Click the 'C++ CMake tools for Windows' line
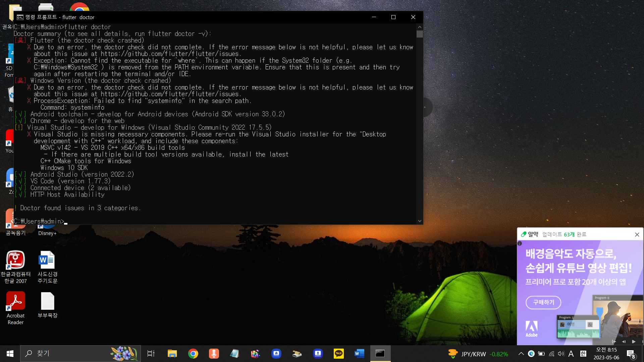 click(x=86, y=161)
